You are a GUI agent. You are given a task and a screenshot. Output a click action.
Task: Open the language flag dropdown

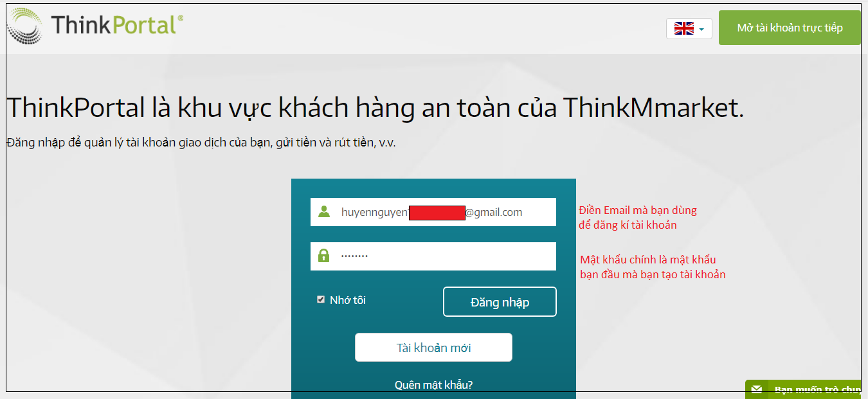689,28
